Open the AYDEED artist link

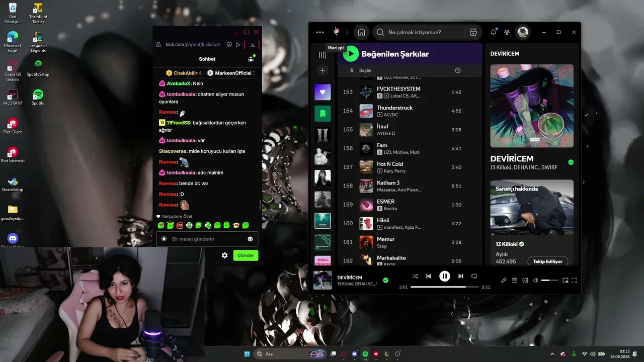tap(386, 134)
